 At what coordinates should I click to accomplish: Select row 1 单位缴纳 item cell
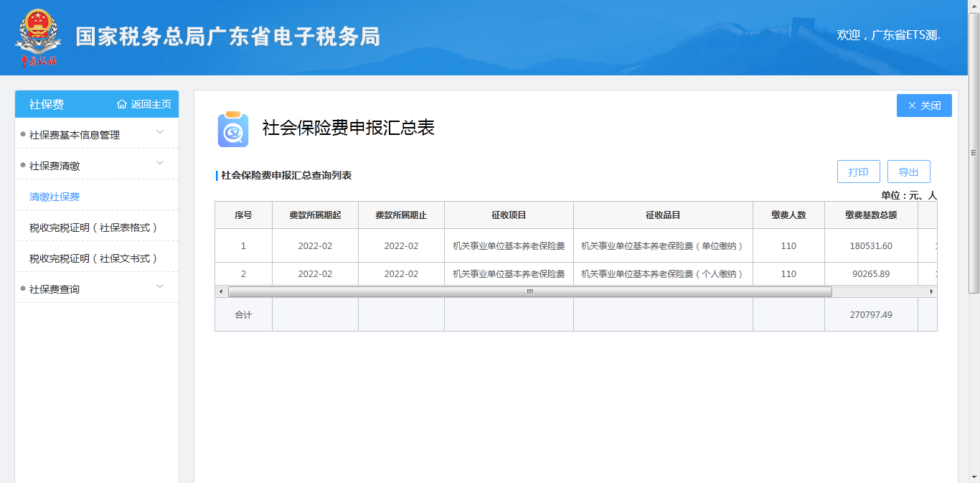click(662, 246)
